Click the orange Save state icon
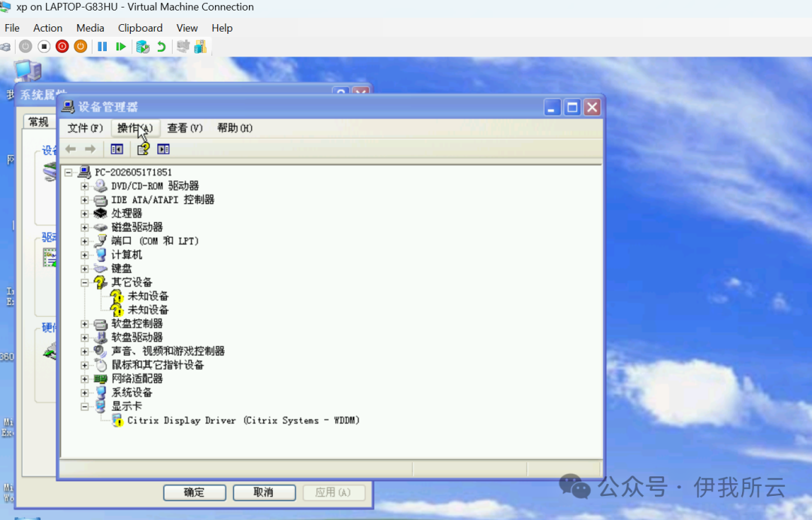 point(80,47)
